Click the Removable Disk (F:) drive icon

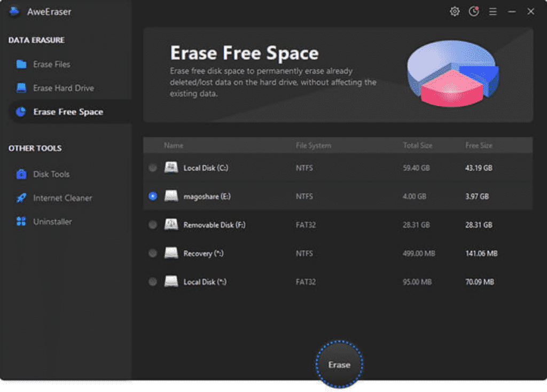tap(171, 225)
